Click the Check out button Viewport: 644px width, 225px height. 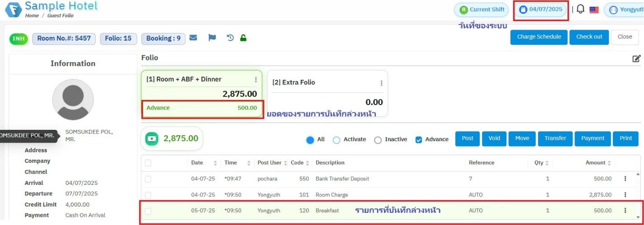589,37
